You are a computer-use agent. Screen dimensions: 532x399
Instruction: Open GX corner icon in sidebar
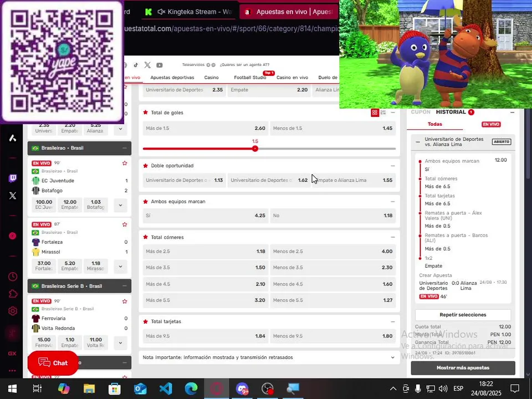tap(12, 354)
